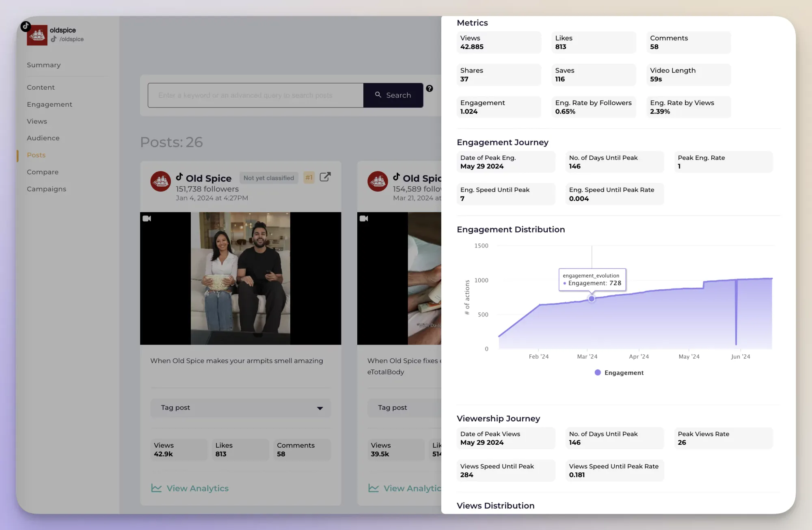Expand the Tag post dropdown on first post

(240, 408)
